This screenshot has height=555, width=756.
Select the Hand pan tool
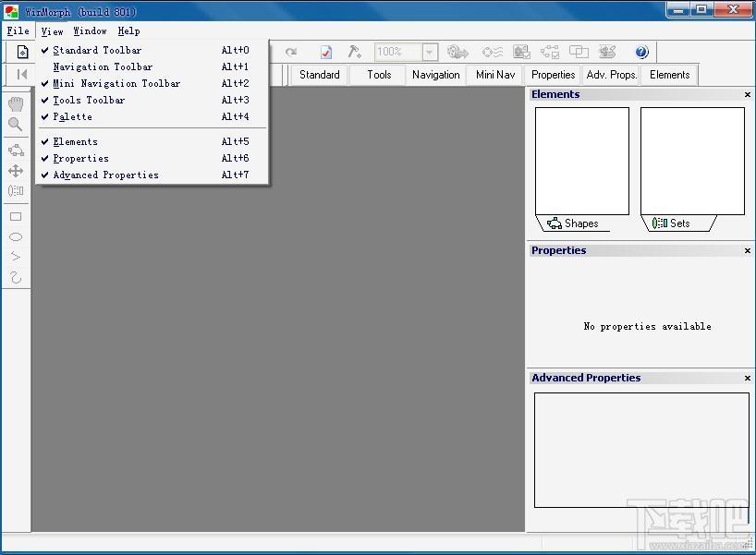pos(16,103)
